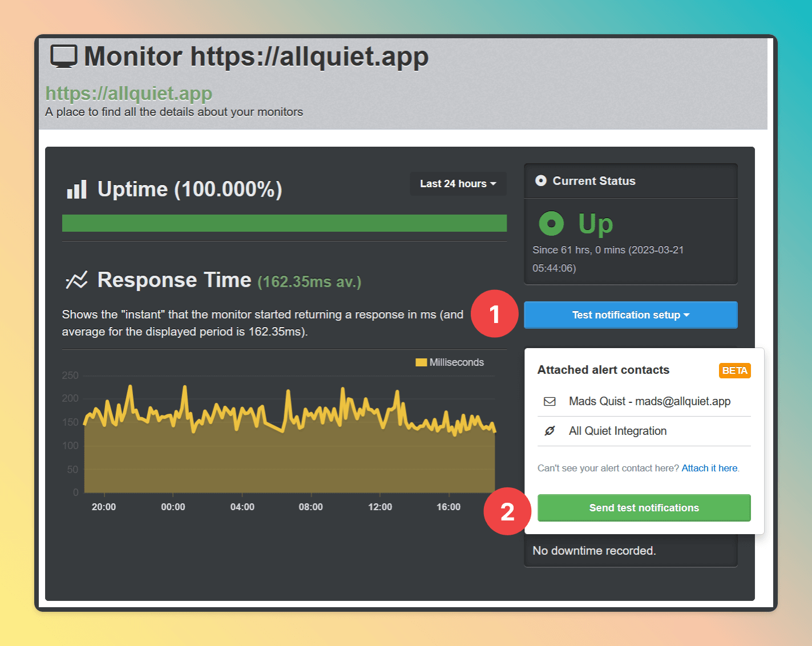The image size is (812, 646).
Task: Click the 250 y-axis label
Action: tap(70, 376)
